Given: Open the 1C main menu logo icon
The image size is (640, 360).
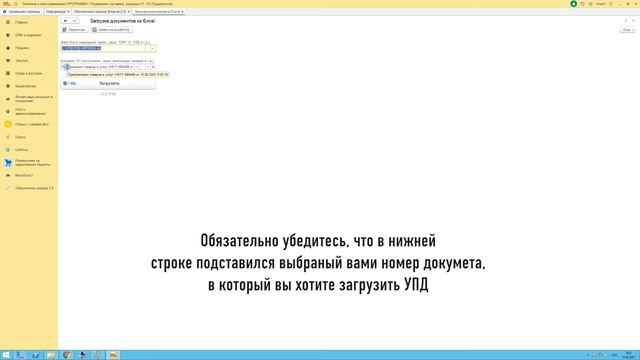Looking at the screenshot, I should pos(7,4).
